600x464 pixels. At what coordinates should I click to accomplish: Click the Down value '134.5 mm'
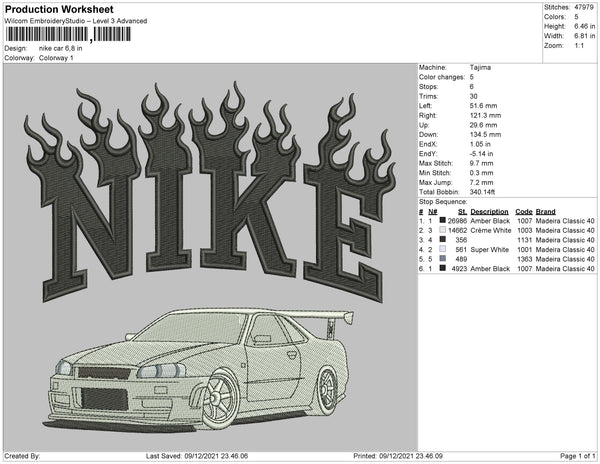tap(485, 135)
